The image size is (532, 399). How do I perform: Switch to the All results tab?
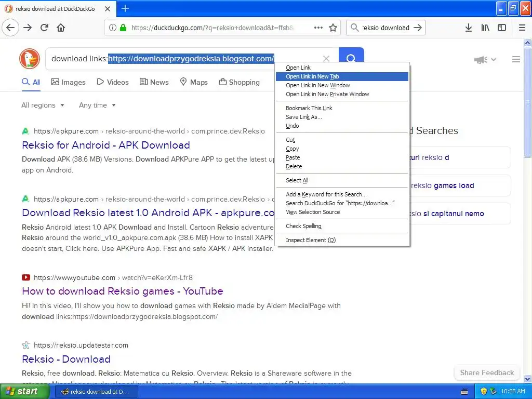[x=31, y=82]
